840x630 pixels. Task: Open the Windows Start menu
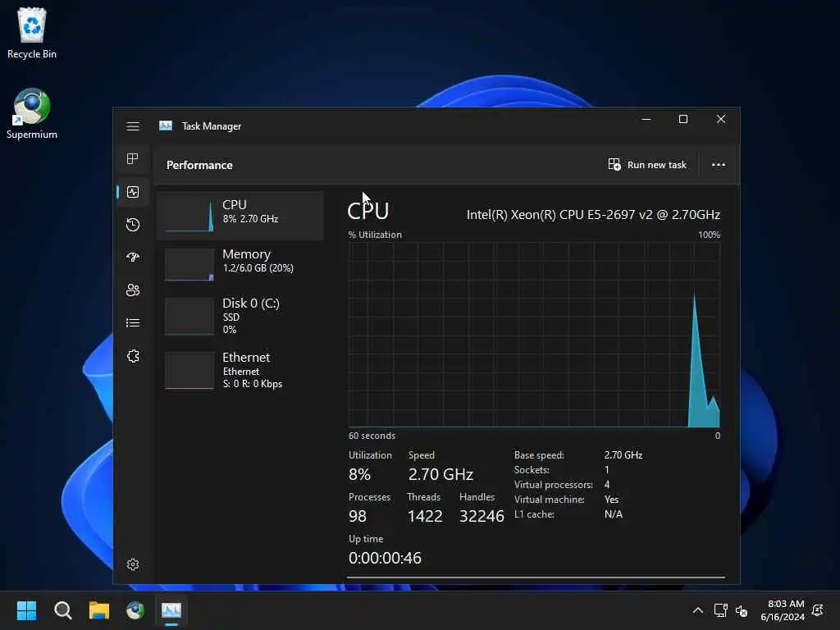(x=26, y=610)
